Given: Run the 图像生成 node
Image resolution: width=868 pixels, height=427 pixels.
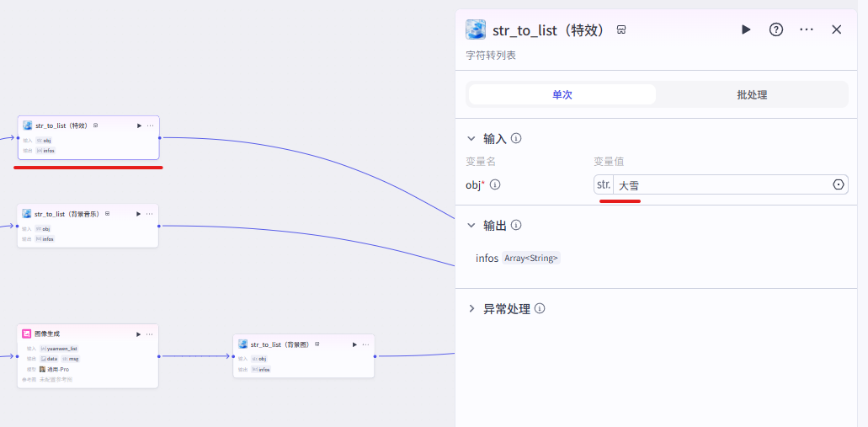Looking at the screenshot, I should click(x=138, y=334).
